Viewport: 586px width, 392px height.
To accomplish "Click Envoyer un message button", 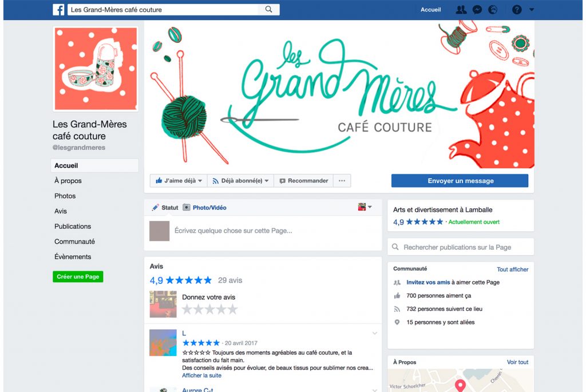I will point(460,180).
